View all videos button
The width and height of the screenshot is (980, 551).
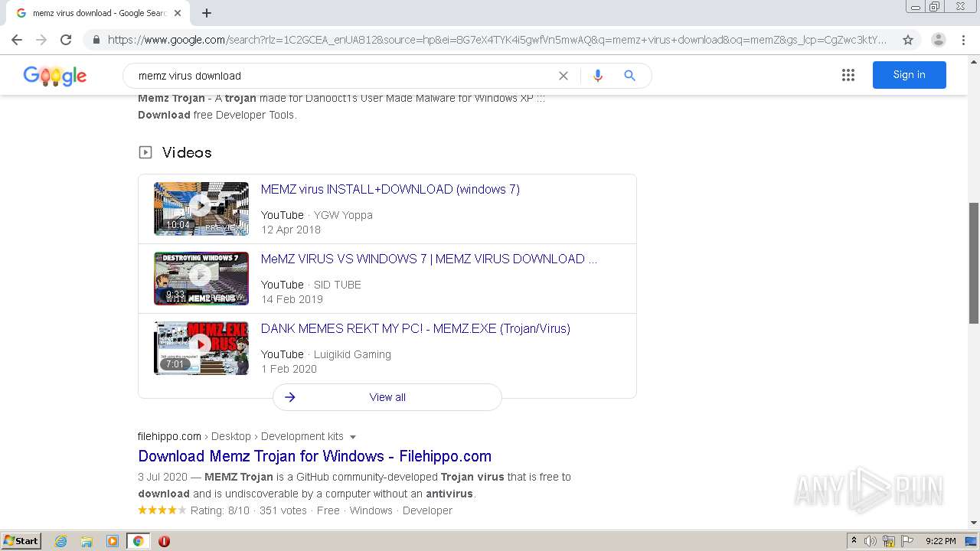(x=387, y=397)
